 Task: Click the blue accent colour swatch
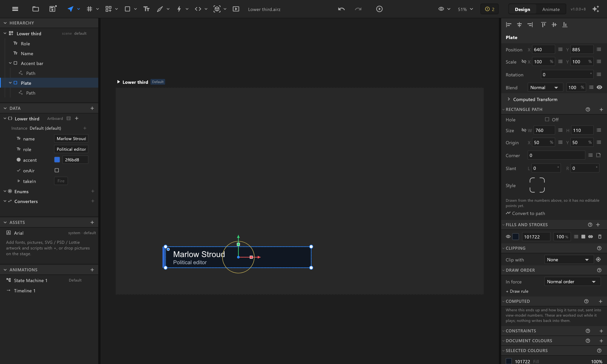57,160
